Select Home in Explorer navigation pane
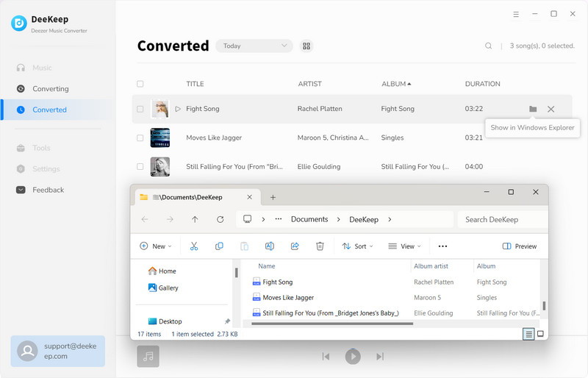 (x=162, y=271)
